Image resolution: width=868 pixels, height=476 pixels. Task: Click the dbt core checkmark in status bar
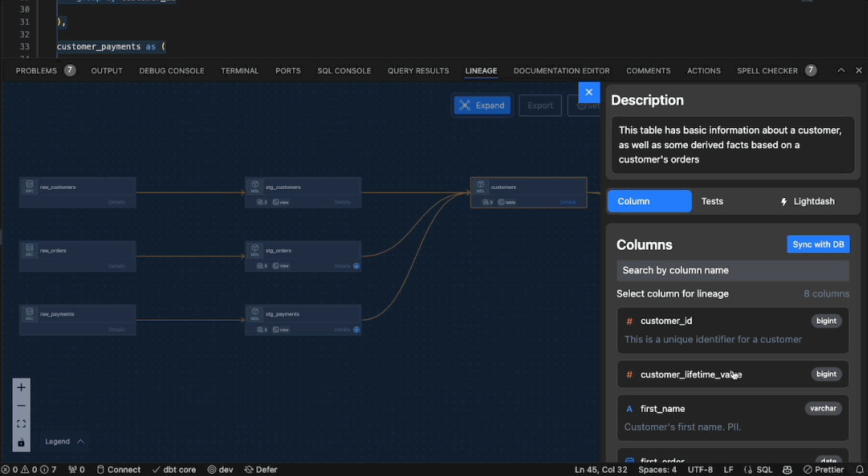(x=174, y=469)
